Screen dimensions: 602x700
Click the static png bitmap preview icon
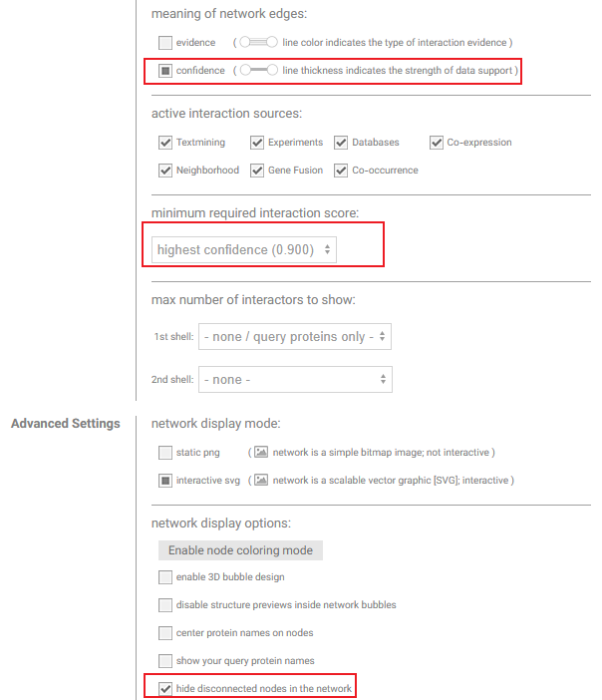pos(261,452)
